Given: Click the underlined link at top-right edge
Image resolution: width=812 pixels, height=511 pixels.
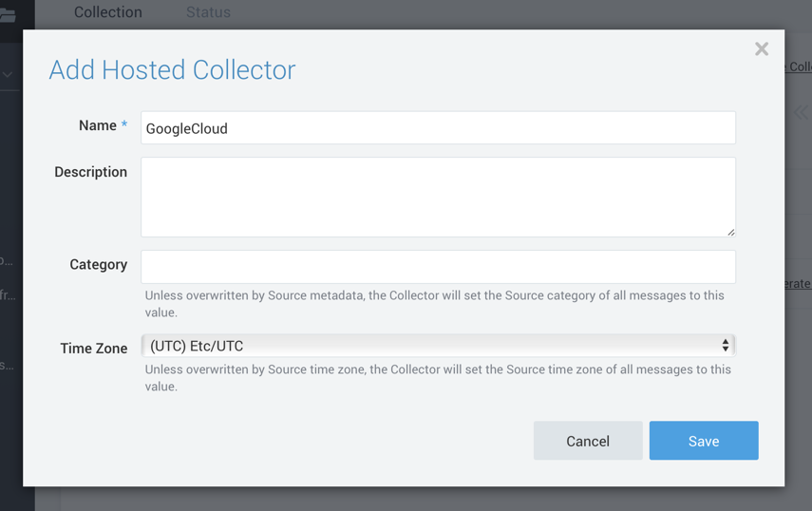Looking at the screenshot, I should point(799,66).
